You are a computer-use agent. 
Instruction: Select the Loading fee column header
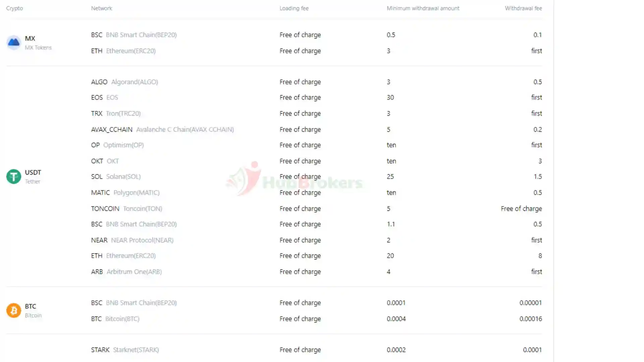coord(294,8)
